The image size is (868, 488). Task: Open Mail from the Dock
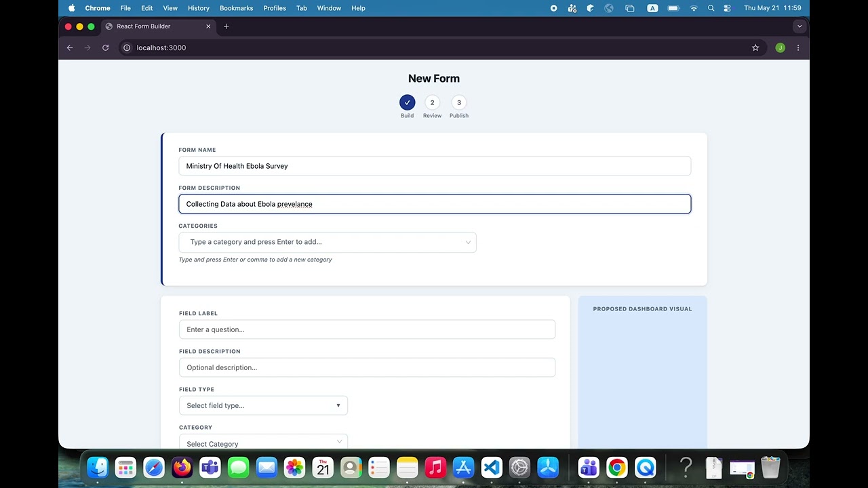coord(267,467)
